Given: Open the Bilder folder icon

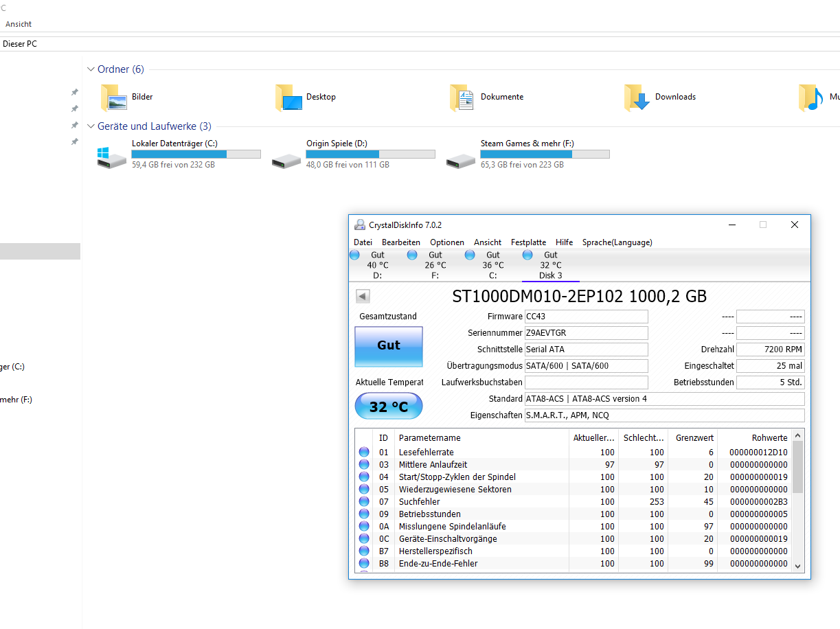Looking at the screenshot, I should click(x=113, y=98).
